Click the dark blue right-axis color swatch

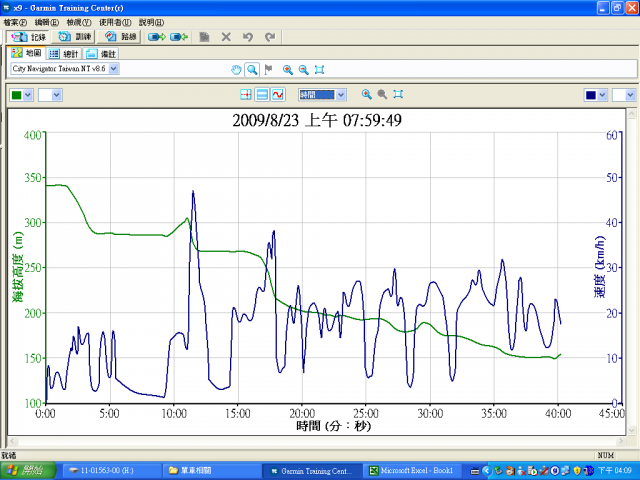[591, 95]
